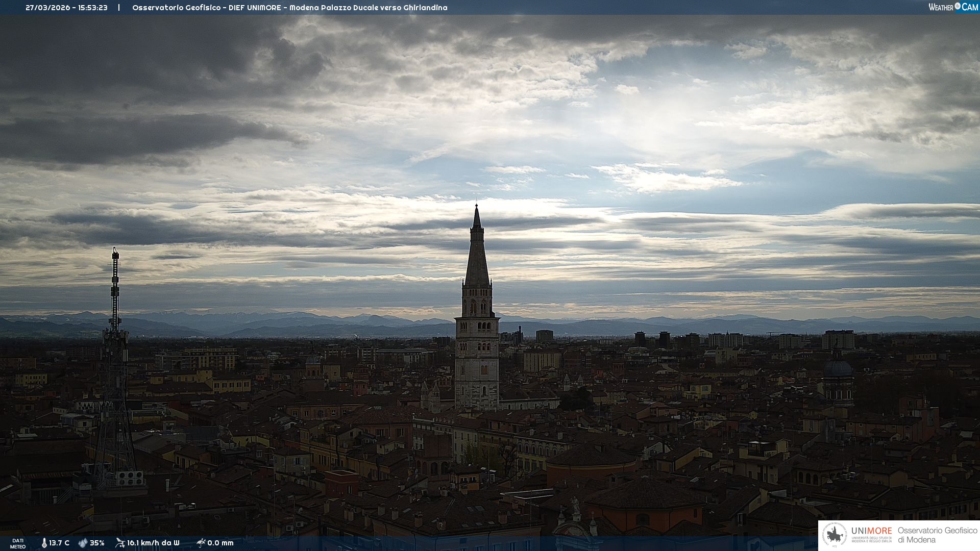
Task: Click the air conditioner units below antenna
Action: tap(129, 478)
